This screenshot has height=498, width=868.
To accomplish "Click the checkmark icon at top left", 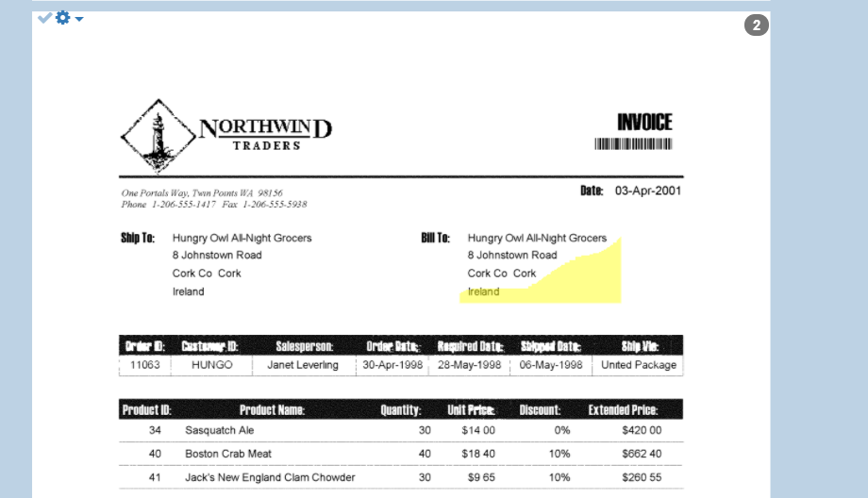I will pos(45,18).
